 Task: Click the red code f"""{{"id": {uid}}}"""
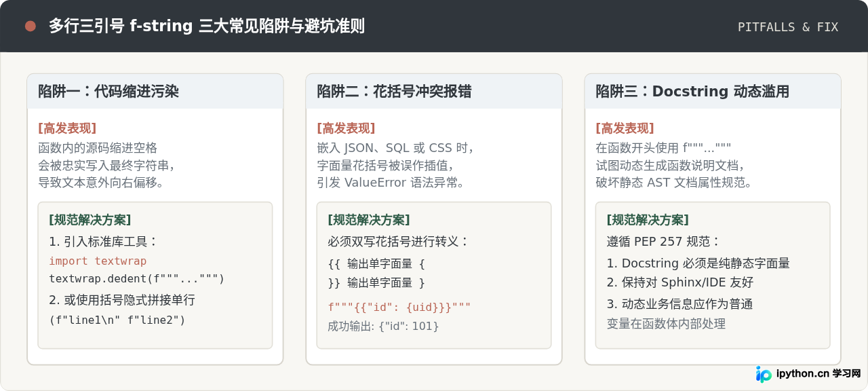(399, 308)
